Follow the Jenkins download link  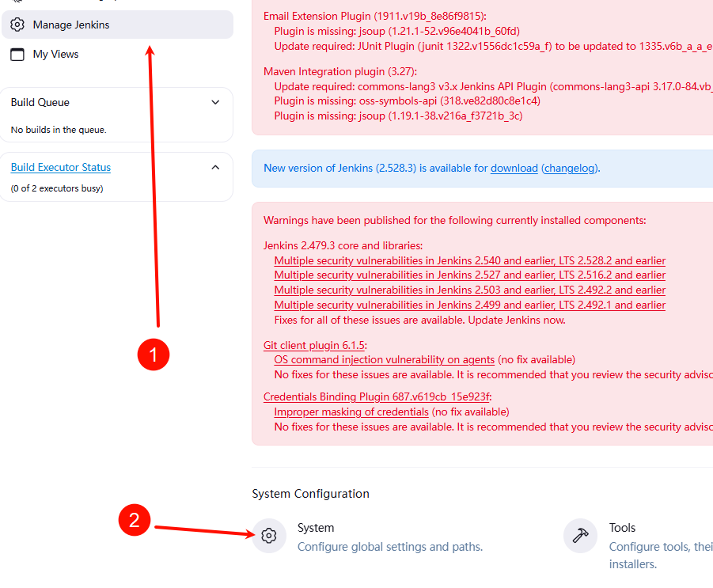514,169
